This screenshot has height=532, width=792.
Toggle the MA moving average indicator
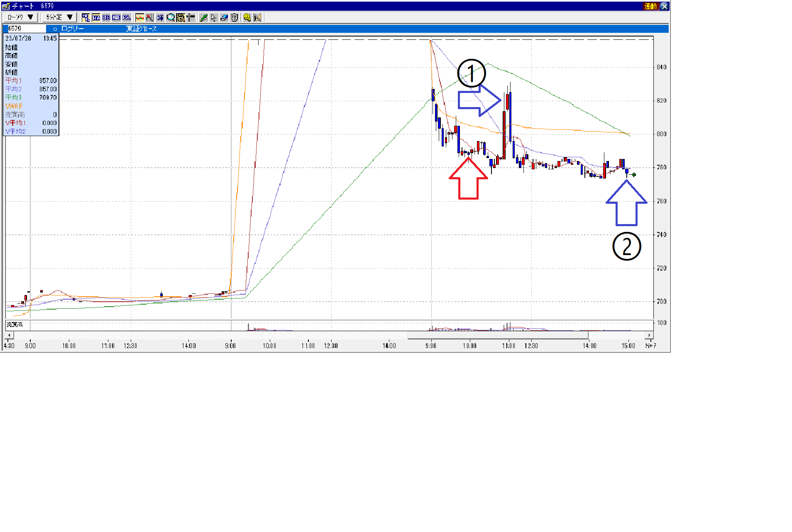coord(96,17)
